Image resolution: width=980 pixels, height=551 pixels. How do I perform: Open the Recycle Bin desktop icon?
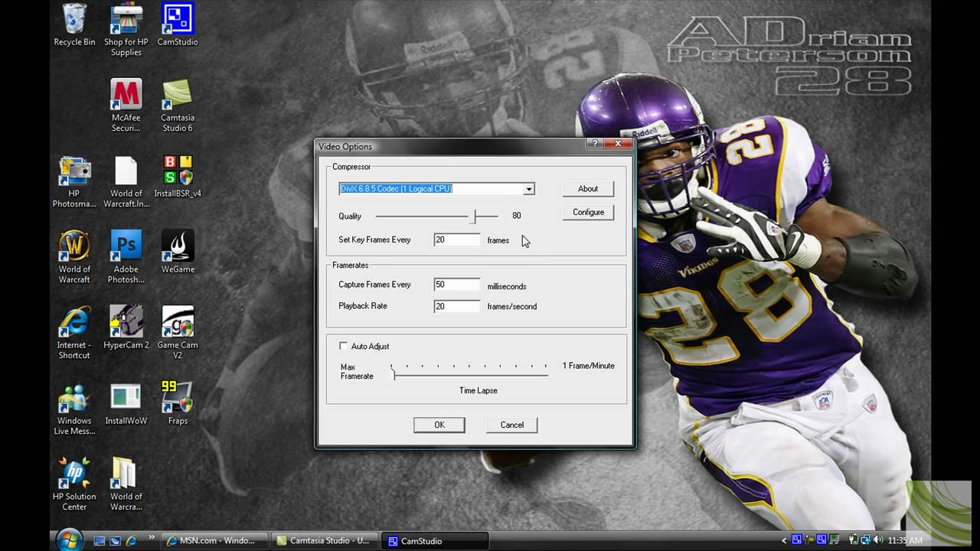pyautogui.click(x=74, y=24)
